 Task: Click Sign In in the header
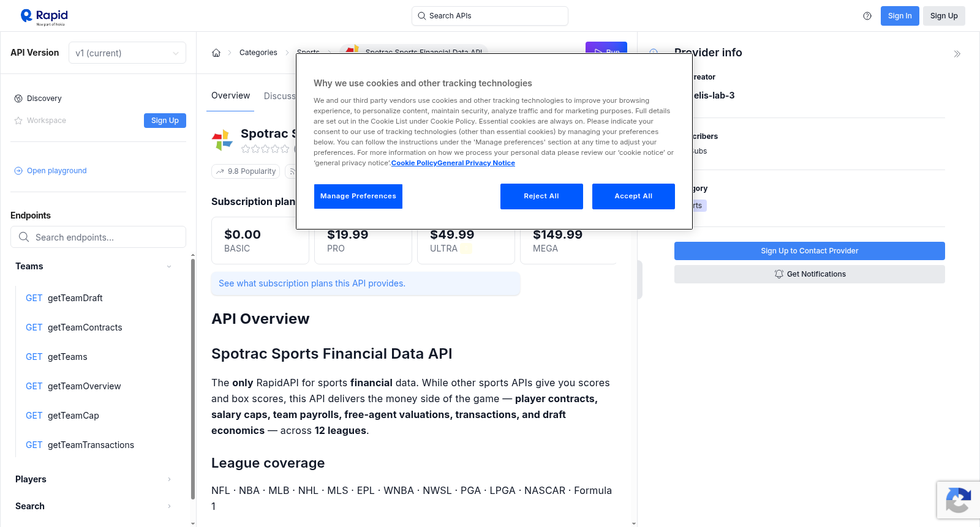click(900, 16)
